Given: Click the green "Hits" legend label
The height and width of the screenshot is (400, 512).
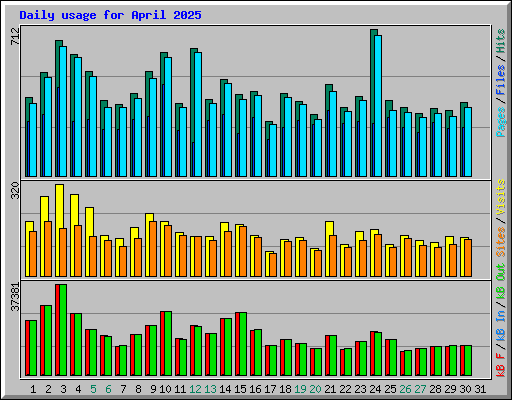Looking at the screenshot, I should click(501, 41).
